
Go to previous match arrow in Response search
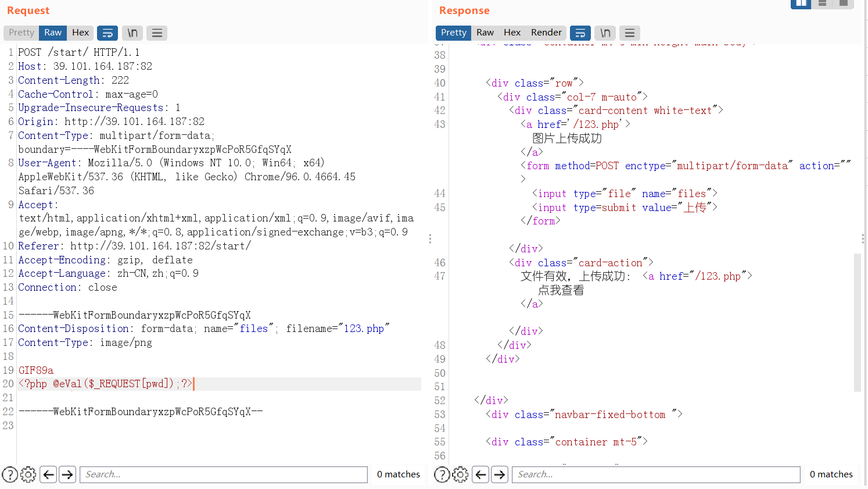coord(481,474)
